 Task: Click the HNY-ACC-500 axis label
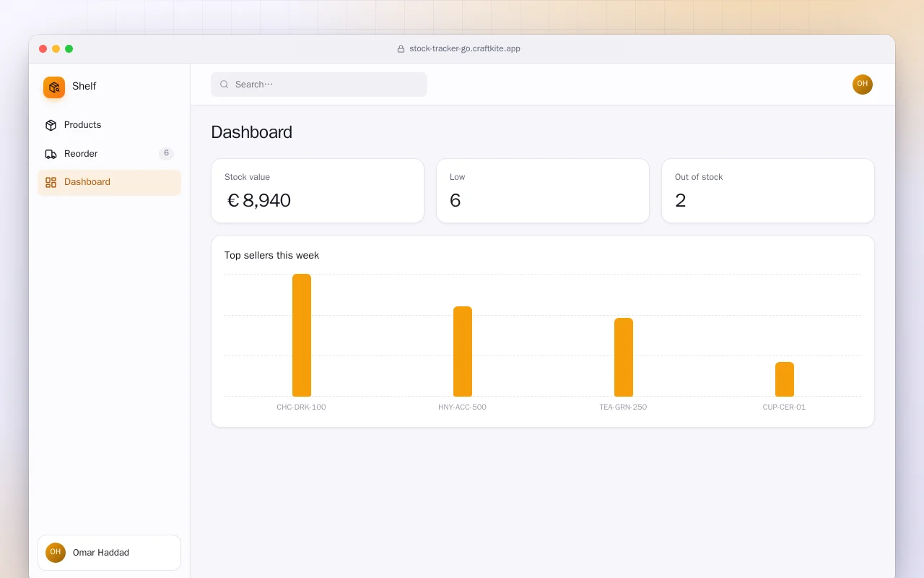tap(462, 407)
